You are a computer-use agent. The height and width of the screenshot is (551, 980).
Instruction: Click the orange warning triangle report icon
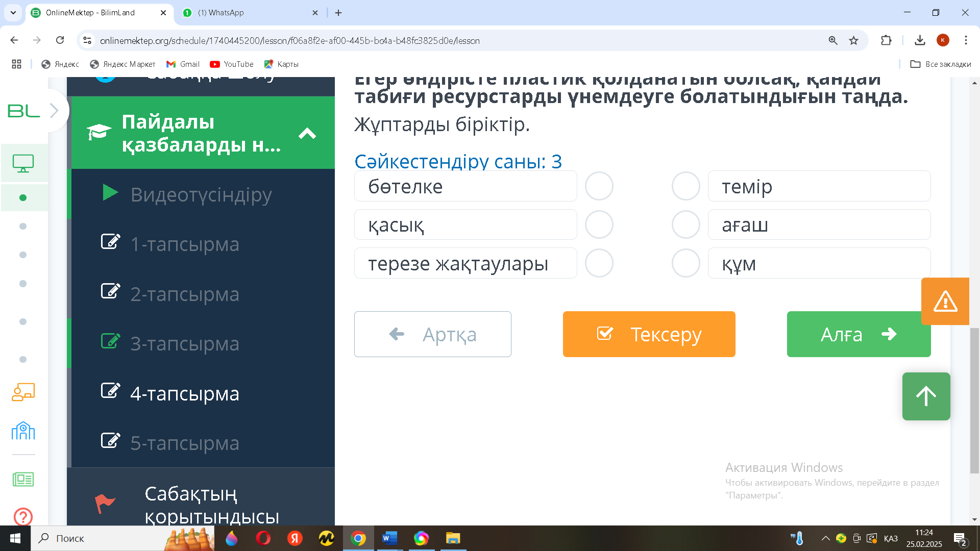[945, 302]
